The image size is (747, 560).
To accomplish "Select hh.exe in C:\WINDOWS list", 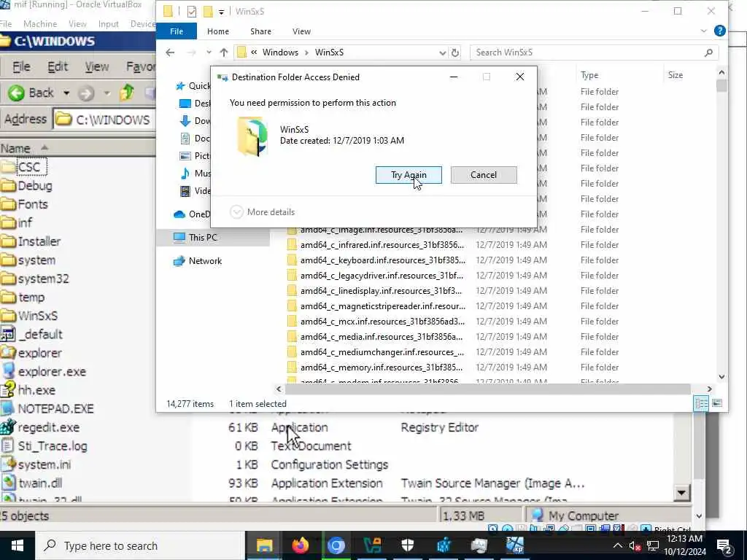I will click(28, 390).
